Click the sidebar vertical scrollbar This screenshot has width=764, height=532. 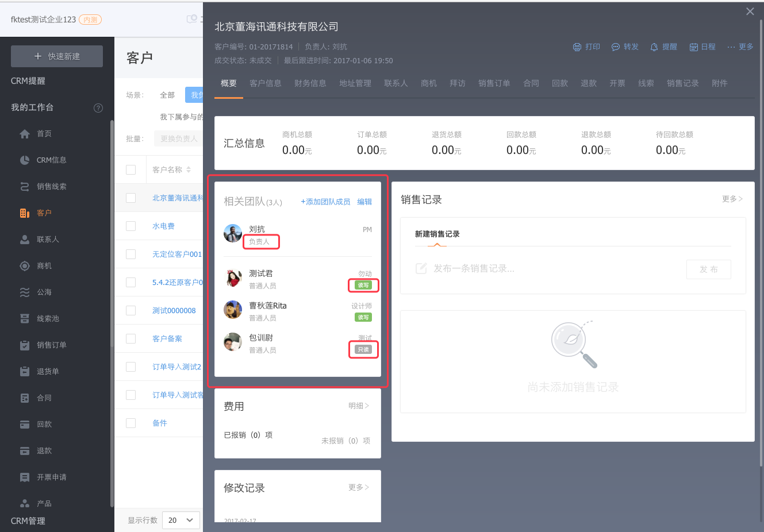(x=112, y=310)
